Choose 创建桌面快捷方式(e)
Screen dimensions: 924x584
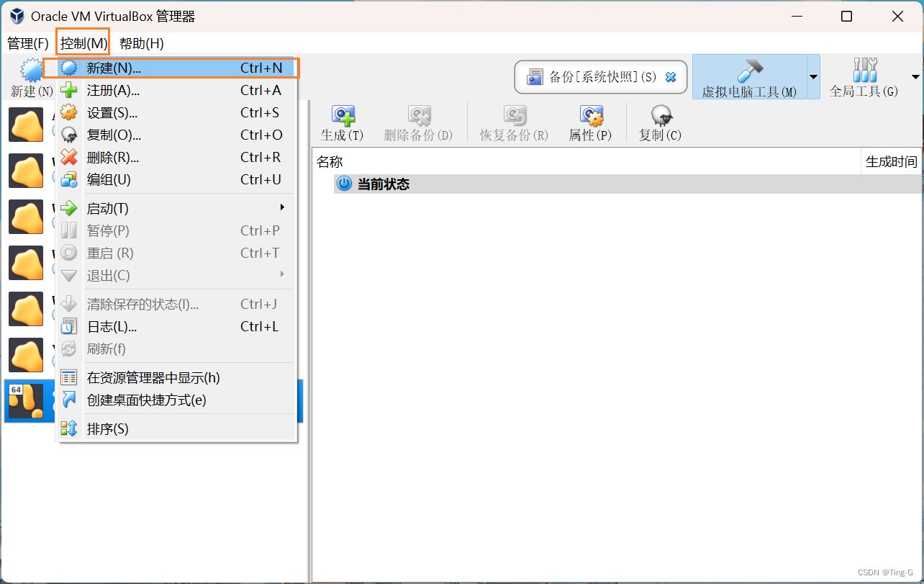pyautogui.click(x=176, y=400)
